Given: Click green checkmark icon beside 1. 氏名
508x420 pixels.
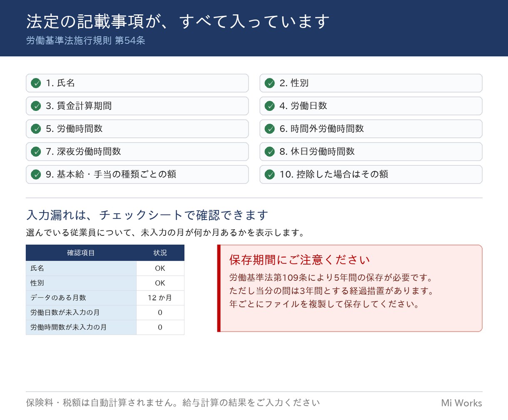Looking at the screenshot, I should point(36,83).
